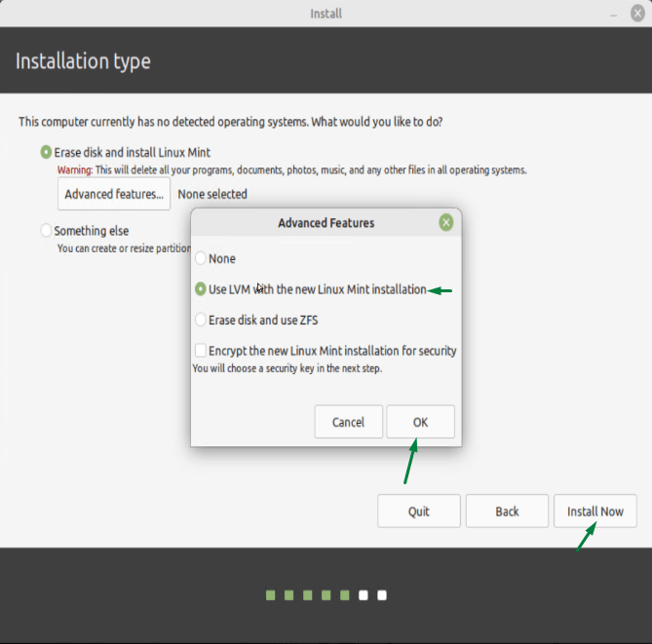652x644 pixels.
Task: Click the 'Installation type' page heading
Action: coord(83,61)
